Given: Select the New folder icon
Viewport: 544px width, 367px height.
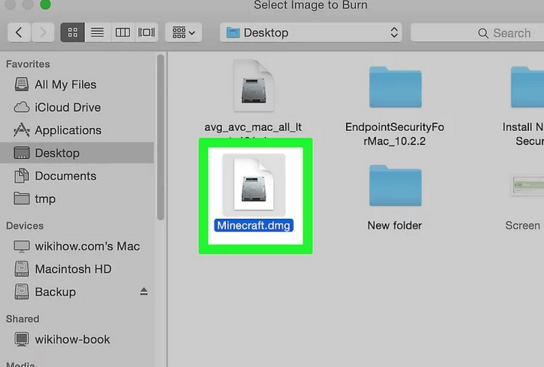Looking at the screenshot, I should coord(395,185).
